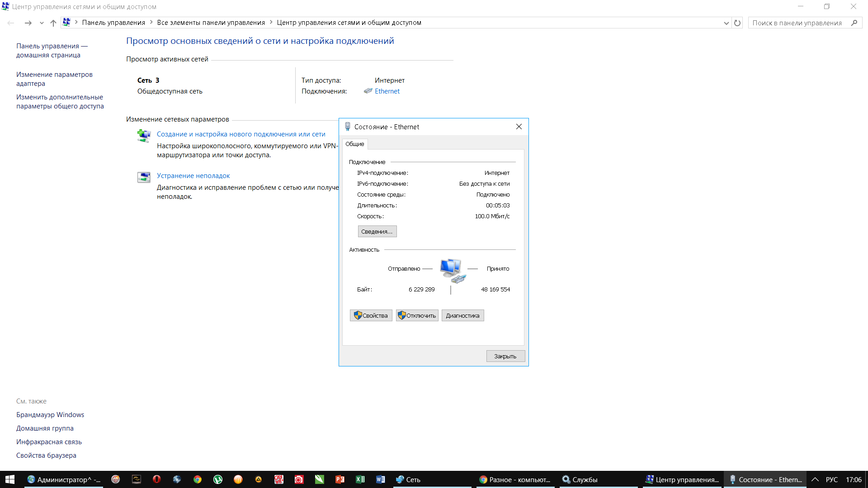Click the troubleshooting (Устранение неполадок) icon

coord(144,177)
